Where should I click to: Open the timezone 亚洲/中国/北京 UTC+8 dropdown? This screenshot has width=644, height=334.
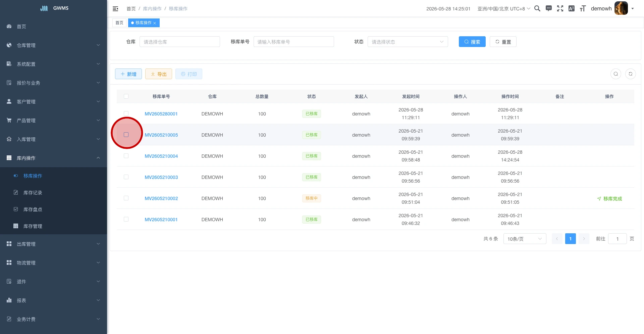tap(504, 9)
